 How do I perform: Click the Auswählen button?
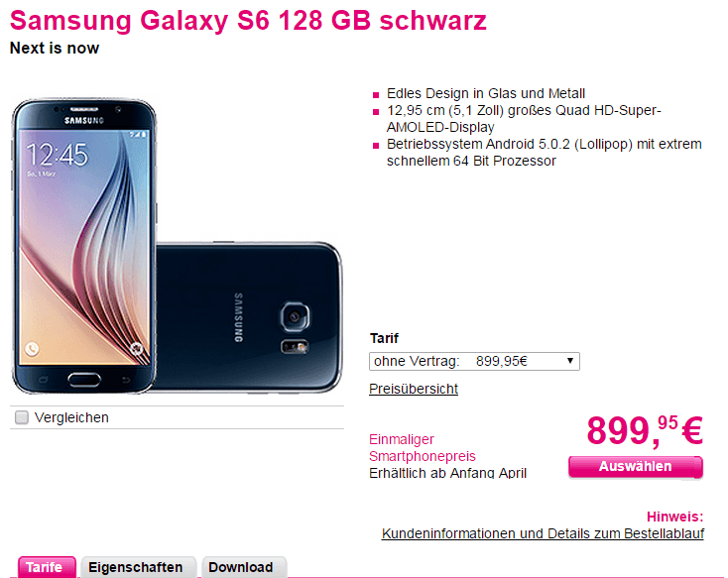tap(635, 467)
